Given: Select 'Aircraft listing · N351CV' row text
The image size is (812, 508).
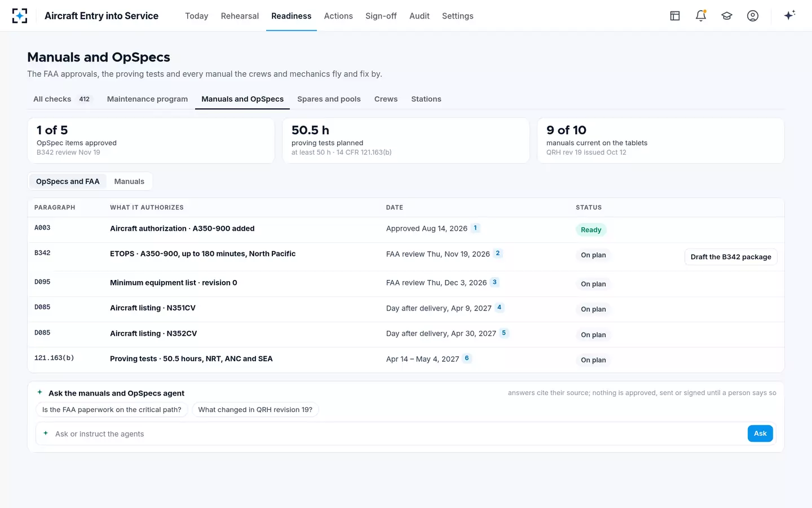Looking at the screenshot, I should tap(153, 308).
